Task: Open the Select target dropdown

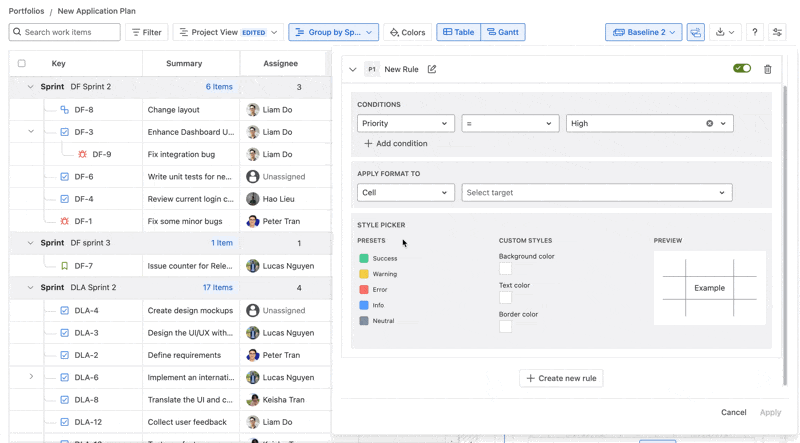Action: click(596, 193)
